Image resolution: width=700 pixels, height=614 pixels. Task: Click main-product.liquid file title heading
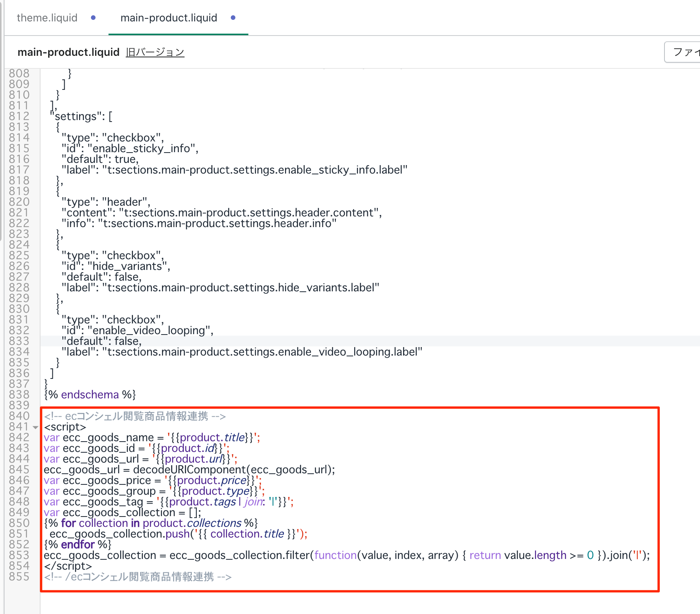[68, 52]
